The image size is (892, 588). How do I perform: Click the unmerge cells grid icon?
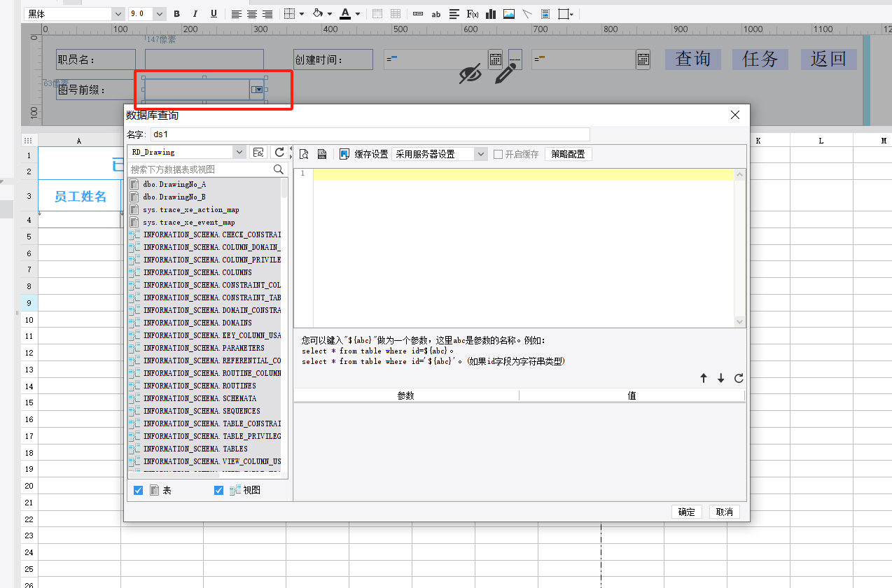396,14
